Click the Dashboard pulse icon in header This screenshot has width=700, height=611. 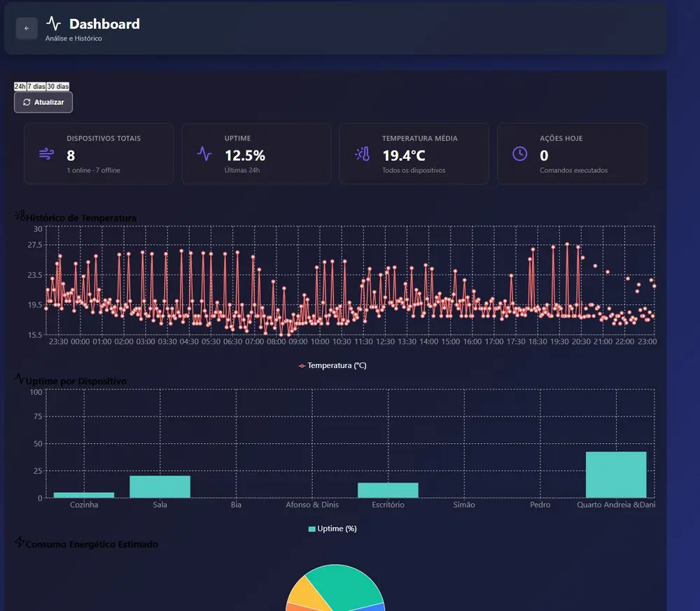pos(54,23)
